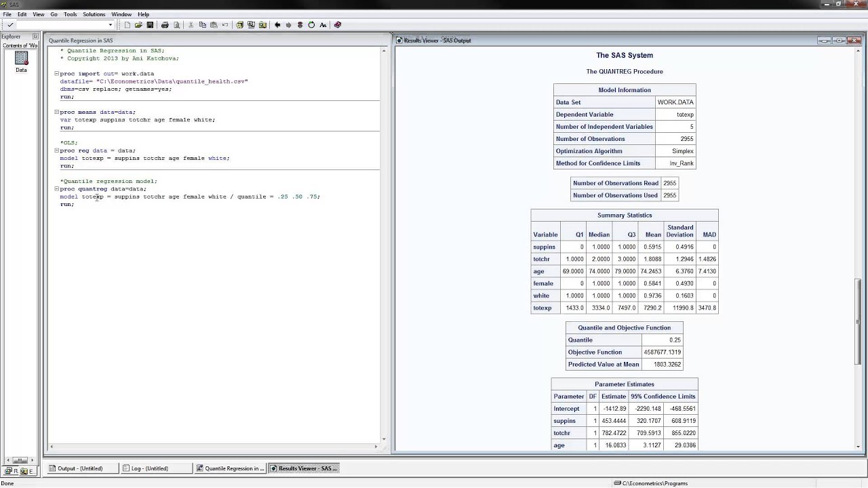The height and width of the screenshot is (488, 868).
Task: Click the 'proc quantreg data=data;' line
Action: 103,189
